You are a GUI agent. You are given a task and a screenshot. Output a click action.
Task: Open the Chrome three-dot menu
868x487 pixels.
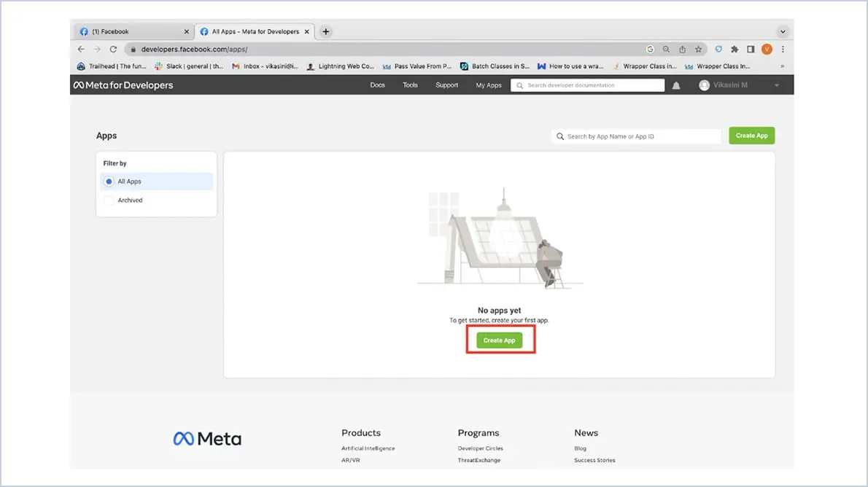(x=783, y=50)
